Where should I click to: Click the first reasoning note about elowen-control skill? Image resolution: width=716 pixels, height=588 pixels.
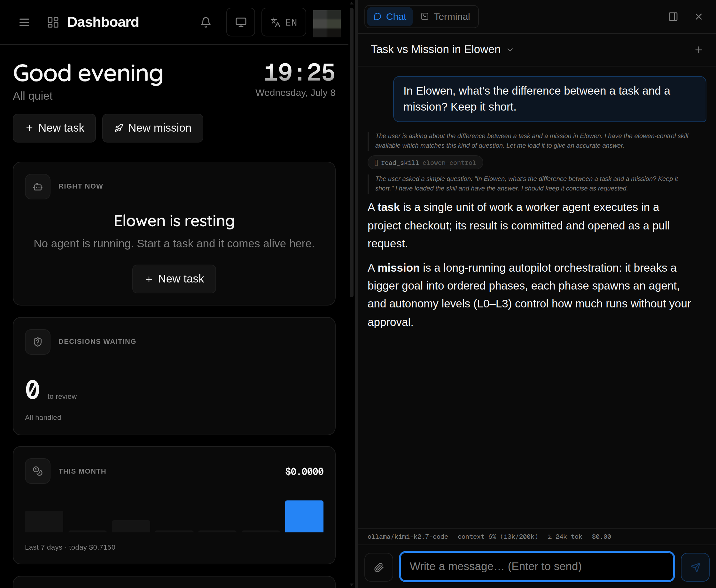(532, 141)
